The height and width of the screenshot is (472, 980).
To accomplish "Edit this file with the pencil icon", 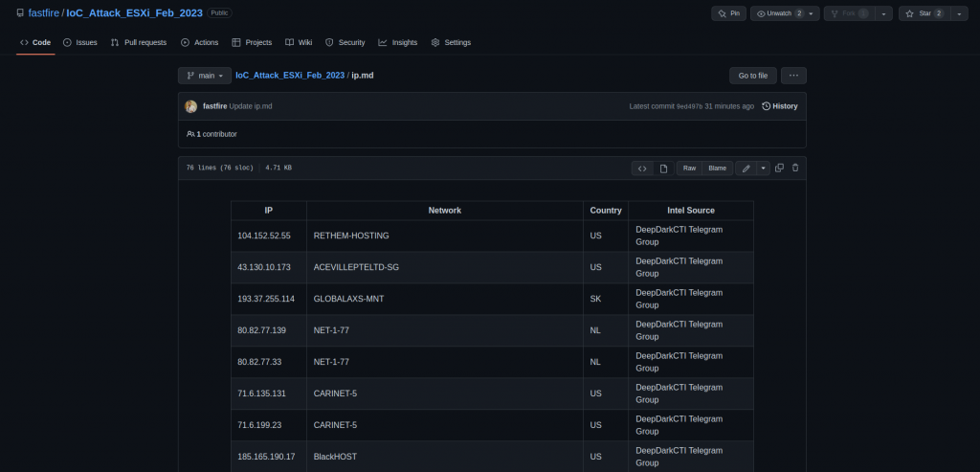I will [746, 169].
